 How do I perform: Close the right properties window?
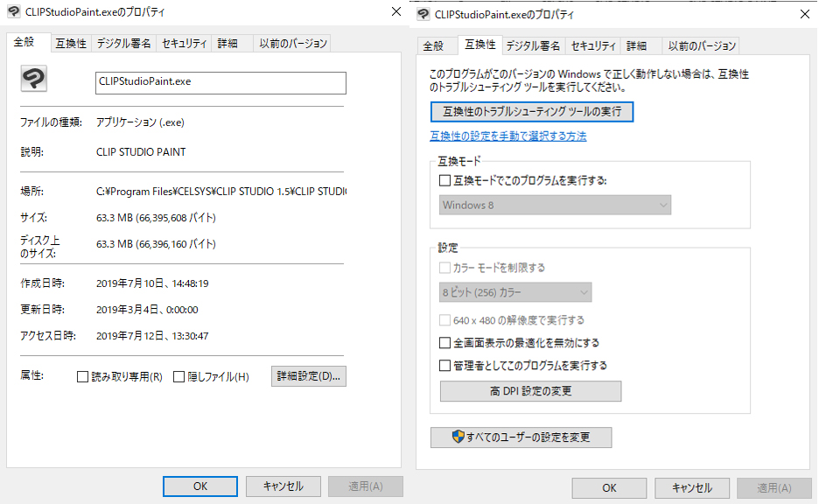(x=805, y=14)
